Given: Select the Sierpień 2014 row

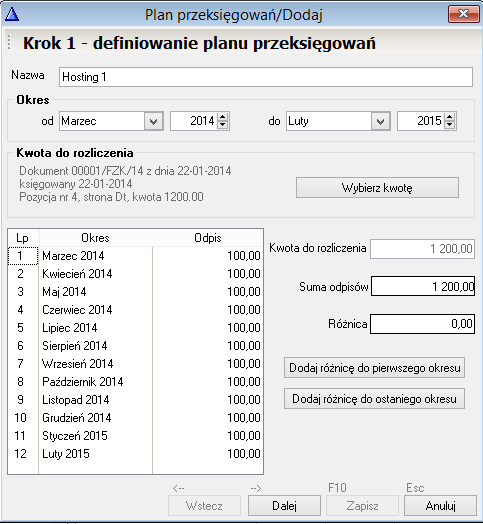Looking at the screenshot, I should coord(135,346).
